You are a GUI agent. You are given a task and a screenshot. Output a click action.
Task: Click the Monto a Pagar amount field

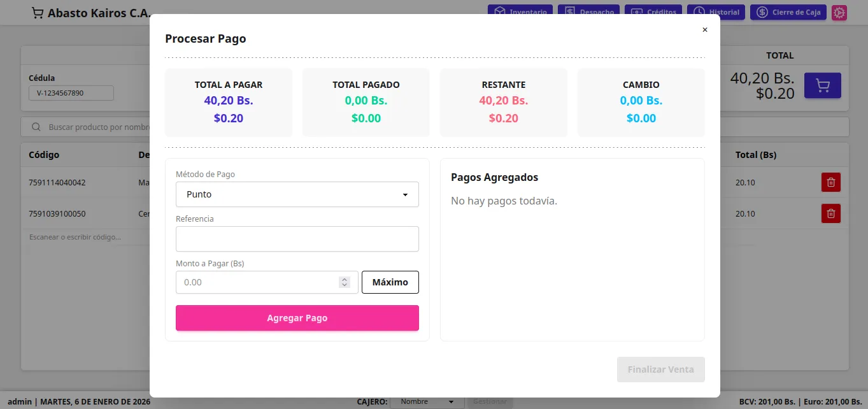[x=258, y=282]
